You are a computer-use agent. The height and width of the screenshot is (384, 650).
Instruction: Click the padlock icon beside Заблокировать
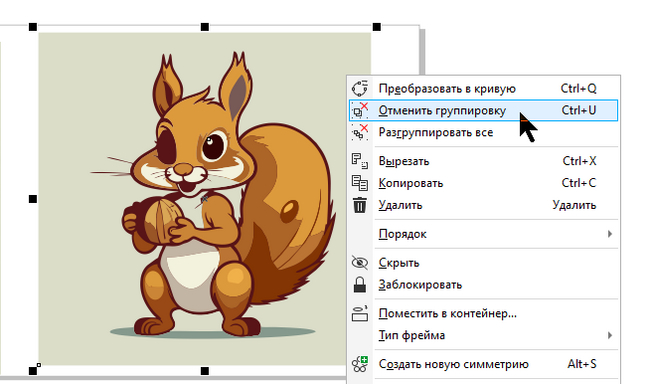[359, 284]
